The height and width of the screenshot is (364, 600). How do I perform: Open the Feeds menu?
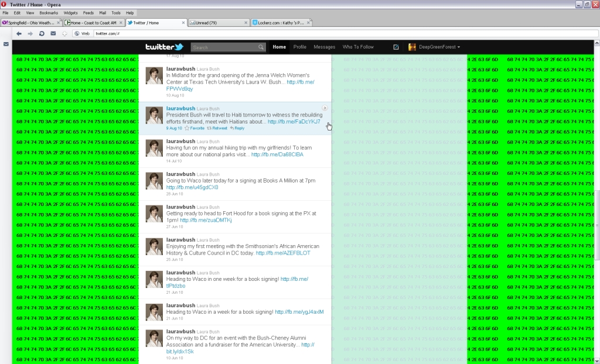click(88, 13)
